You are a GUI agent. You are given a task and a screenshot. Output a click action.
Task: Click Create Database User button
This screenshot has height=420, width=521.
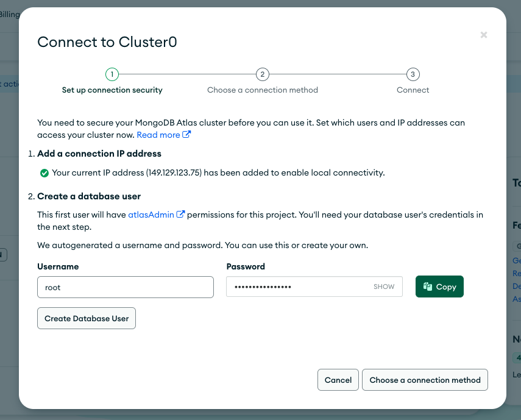87,318
